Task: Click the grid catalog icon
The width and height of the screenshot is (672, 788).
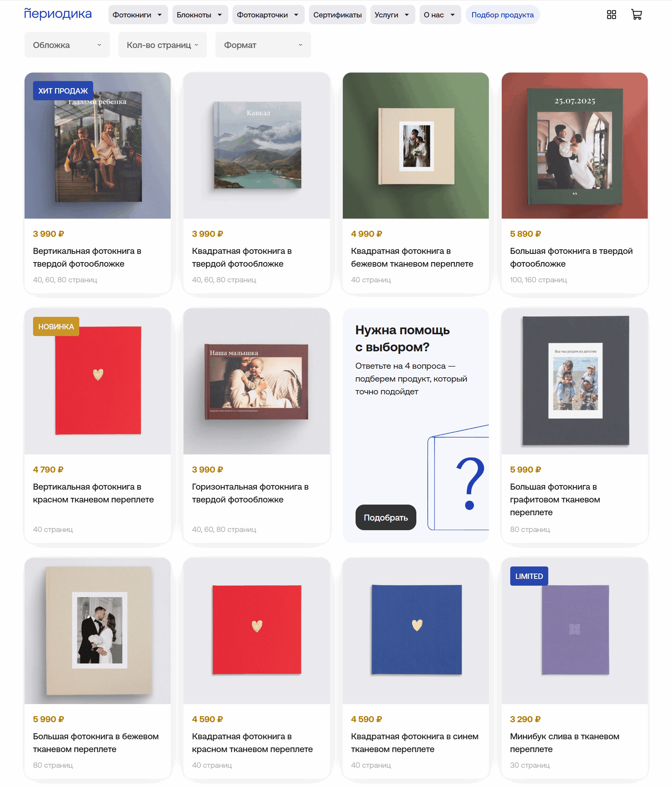Action: click(x=611, y=15)
